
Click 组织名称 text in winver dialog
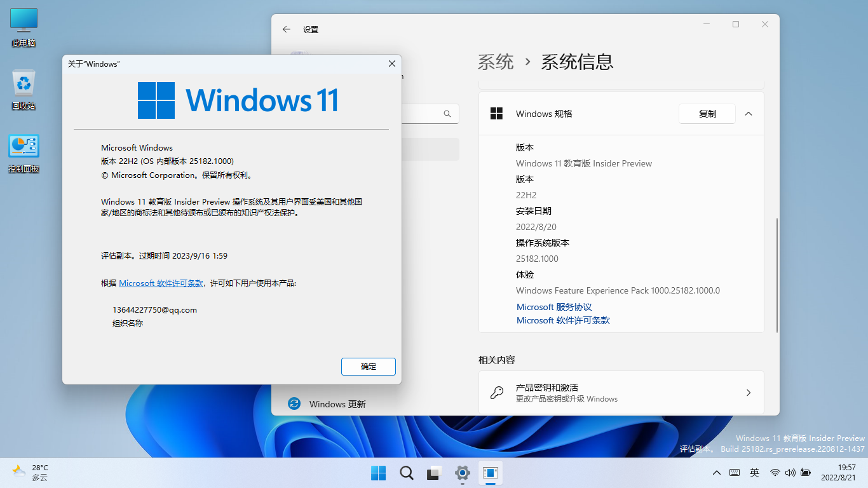point(128,323)
